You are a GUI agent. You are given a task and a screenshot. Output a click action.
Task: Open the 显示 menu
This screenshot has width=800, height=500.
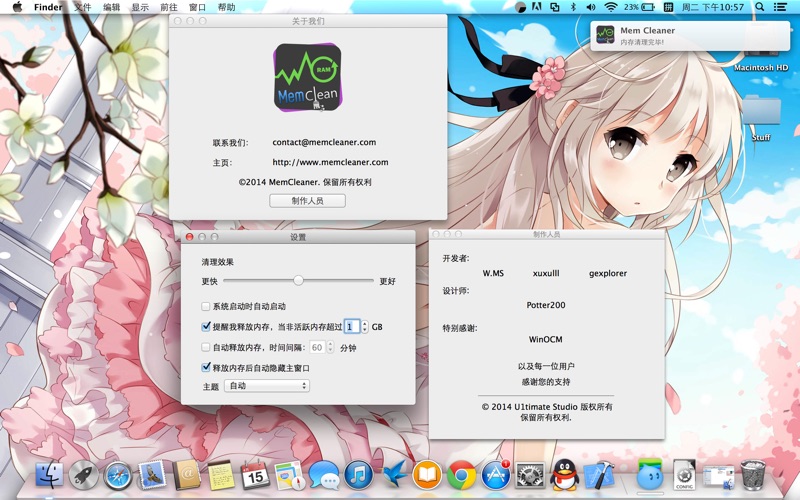tap(140, 7)
